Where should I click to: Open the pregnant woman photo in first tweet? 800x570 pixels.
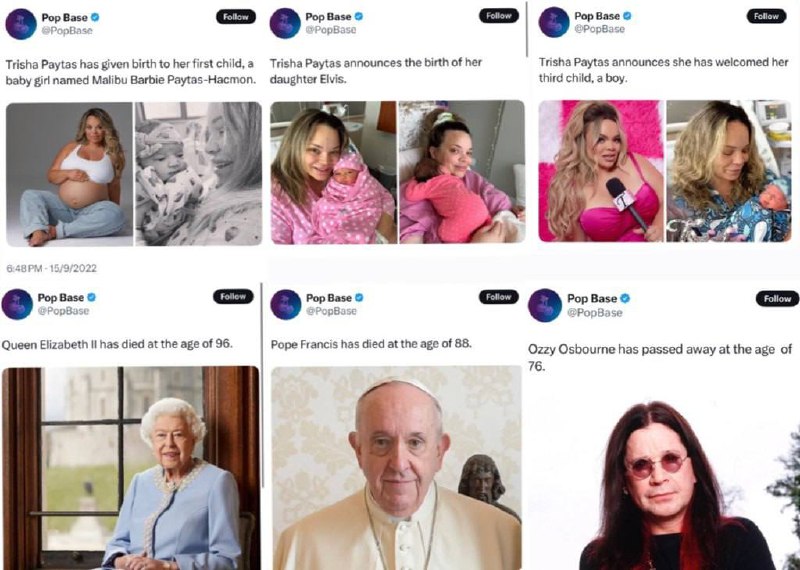(x=69, y=173)
